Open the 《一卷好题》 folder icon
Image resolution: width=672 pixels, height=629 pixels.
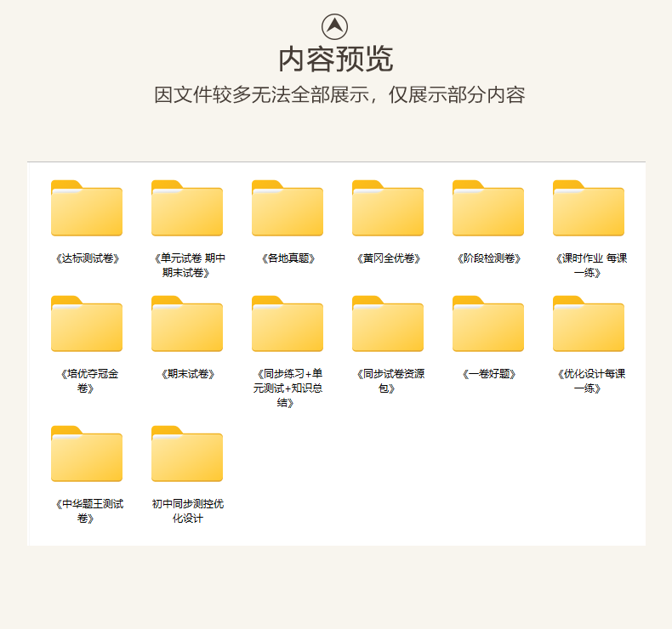tap(488, 324)
